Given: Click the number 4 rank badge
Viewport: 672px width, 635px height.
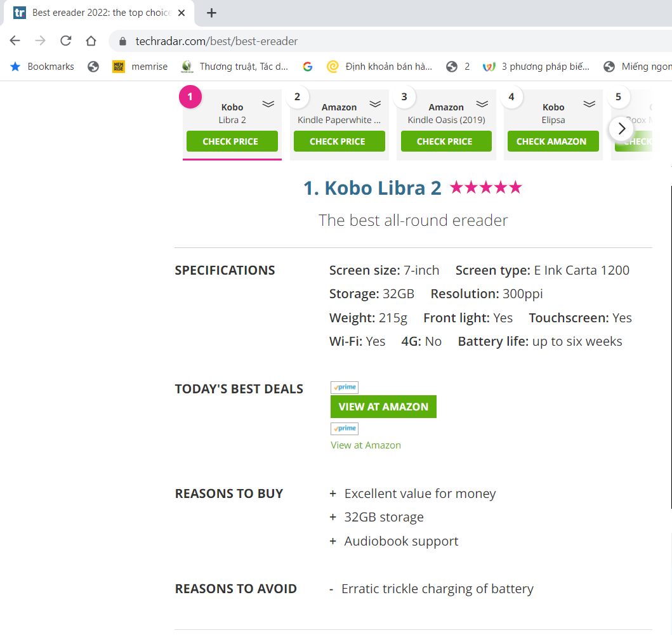Looking at the screenshot, I should coord(511,97).
